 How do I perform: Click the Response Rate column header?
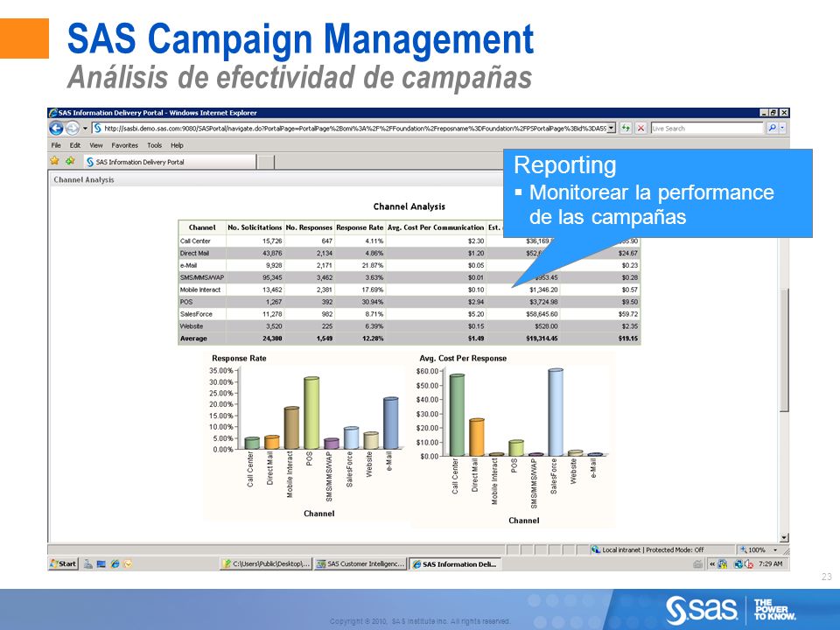[360, 227]
